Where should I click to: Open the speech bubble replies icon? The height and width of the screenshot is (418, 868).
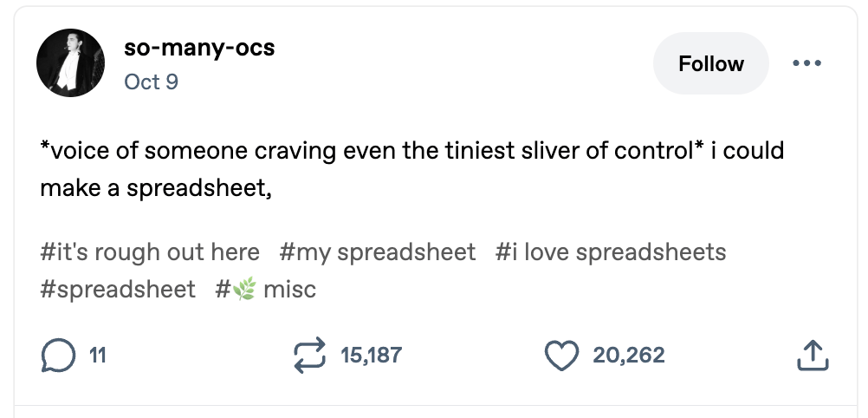[x=56, y=355]
